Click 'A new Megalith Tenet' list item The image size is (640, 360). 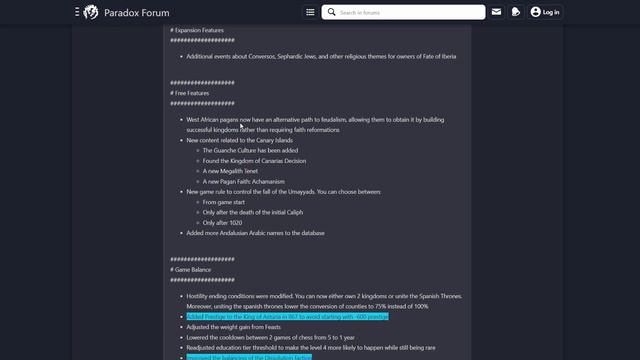click(230, 171)
